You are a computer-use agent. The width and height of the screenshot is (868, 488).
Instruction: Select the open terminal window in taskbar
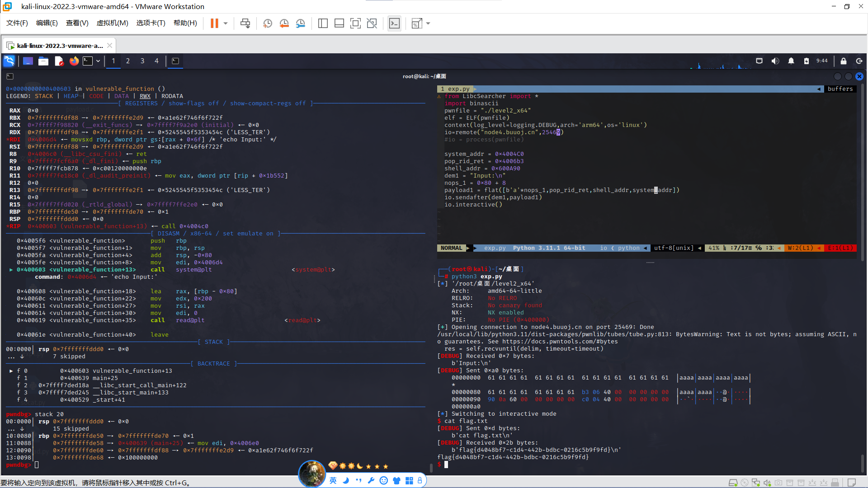(x=175, y=61)
